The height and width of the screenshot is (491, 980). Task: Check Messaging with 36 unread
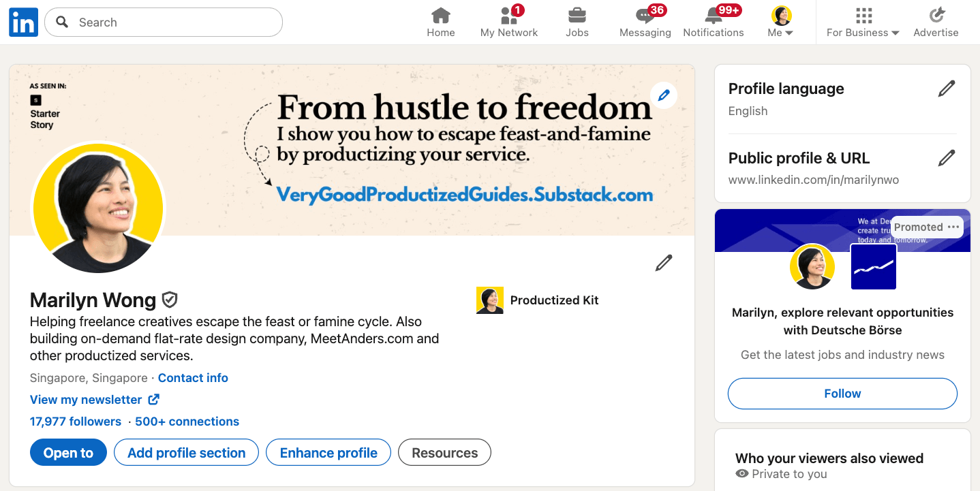[x=644, y=22]
